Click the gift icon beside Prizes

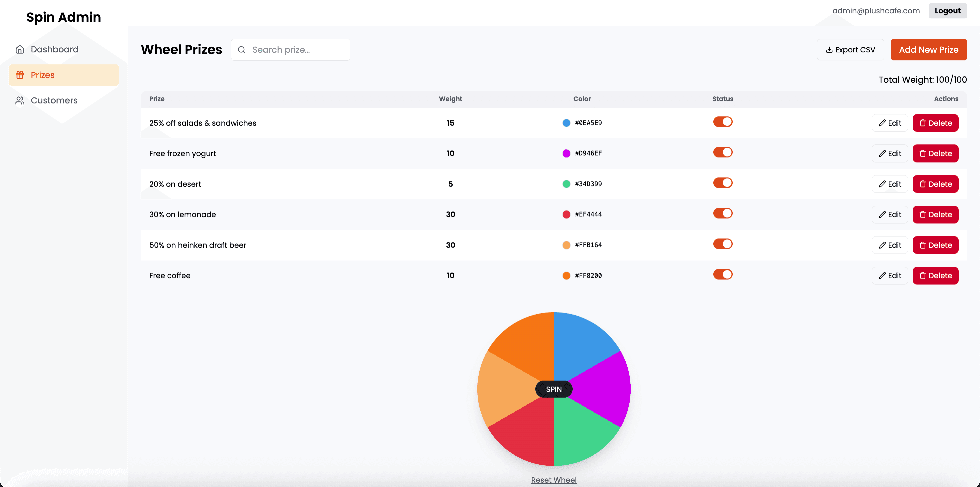20,75
